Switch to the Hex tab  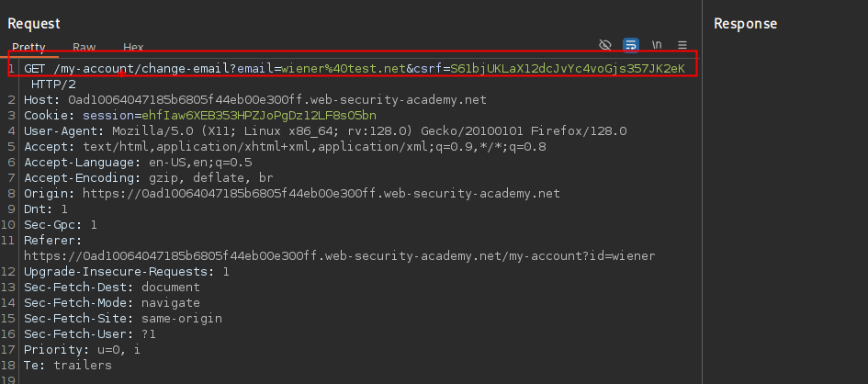coord(133,47)
